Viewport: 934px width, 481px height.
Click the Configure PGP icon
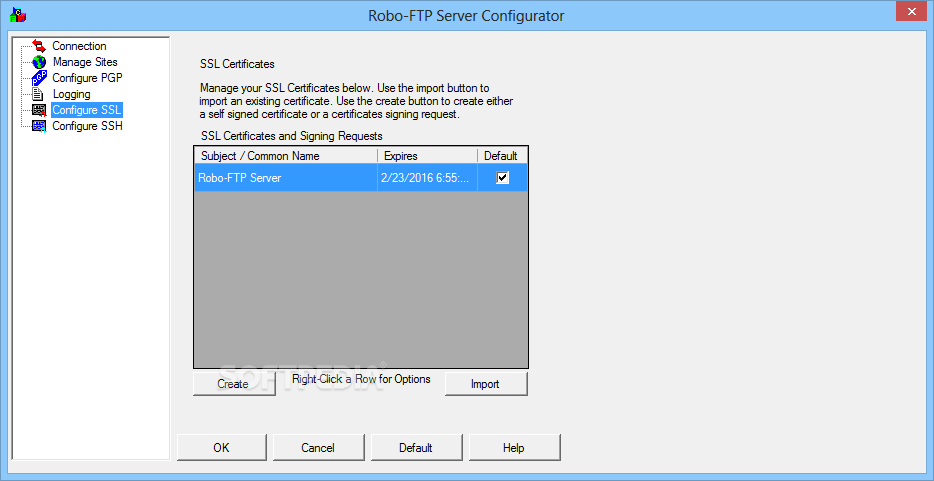[x=39, y=78]
